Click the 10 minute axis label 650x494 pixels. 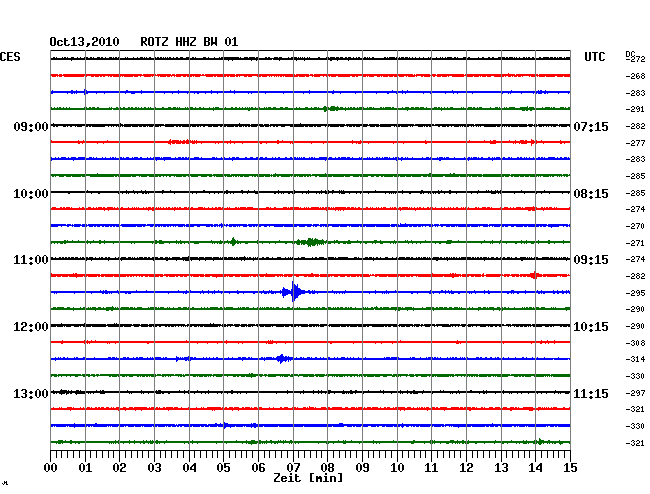(x=397, y=468)
